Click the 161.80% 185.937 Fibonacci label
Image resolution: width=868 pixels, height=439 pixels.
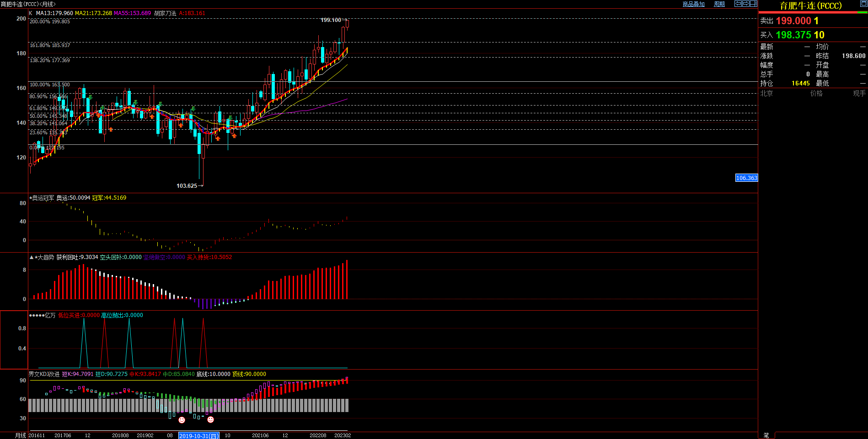click(x=50, y=45)
